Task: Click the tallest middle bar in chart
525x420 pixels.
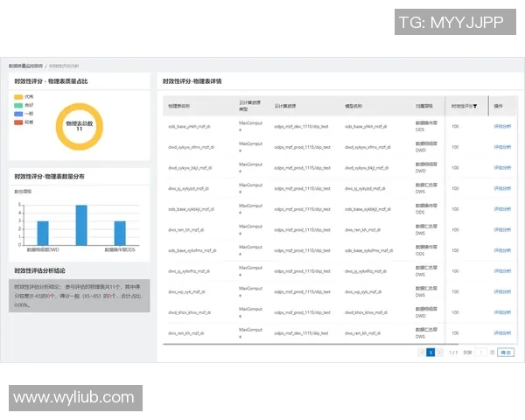Action: tap(81, 225)
